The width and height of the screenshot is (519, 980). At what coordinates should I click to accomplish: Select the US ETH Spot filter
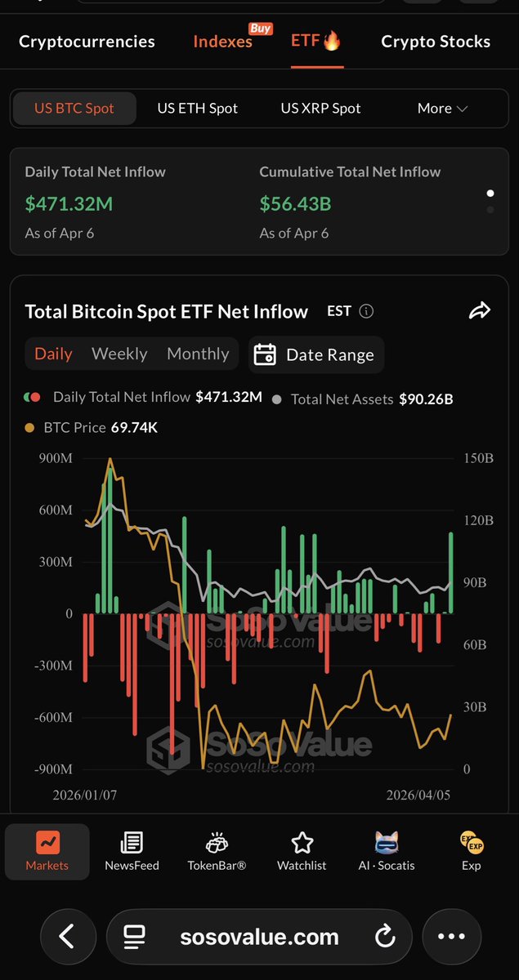tap(197, 108)
